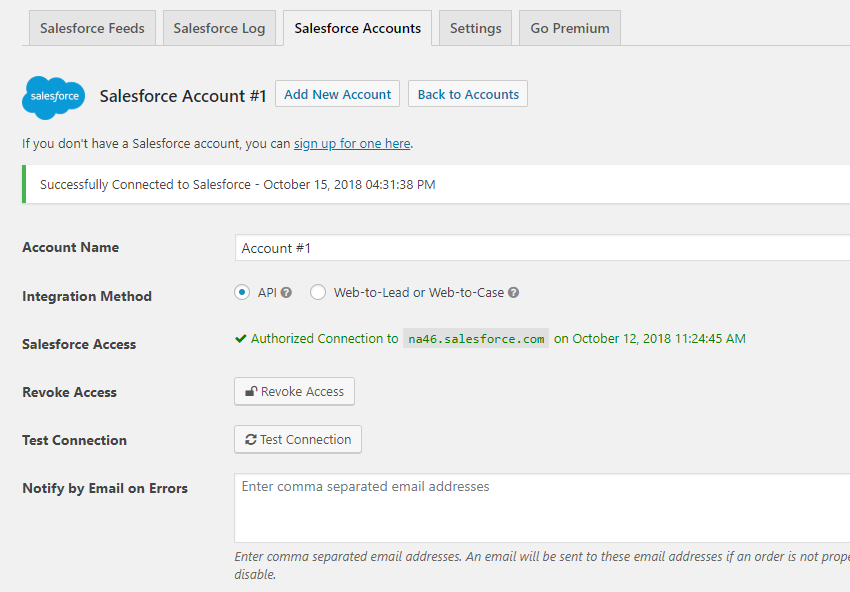Image resolution: width=850 pixels, height=592 pixels.
Task: Focus the Notify by Email on Errors textarea
Action: click(540, 508)
